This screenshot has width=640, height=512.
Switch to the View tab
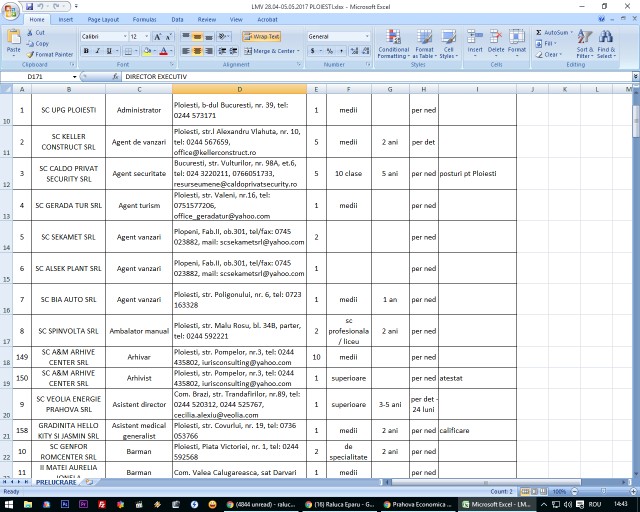(x=236, y=20)
